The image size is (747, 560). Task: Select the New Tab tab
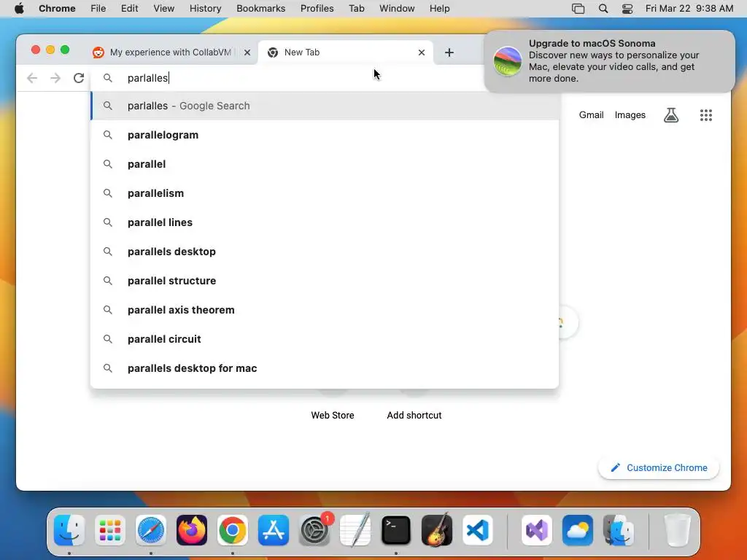345,52
